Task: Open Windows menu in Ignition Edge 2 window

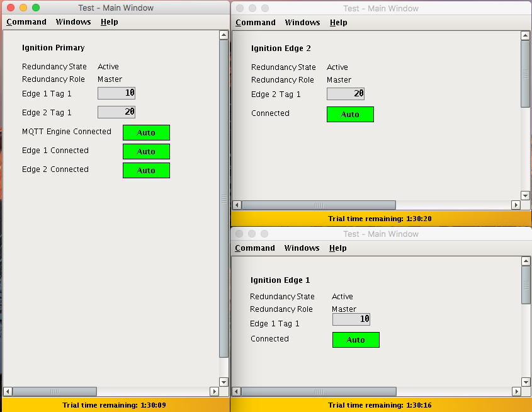Action: click(x=302, y=23)
